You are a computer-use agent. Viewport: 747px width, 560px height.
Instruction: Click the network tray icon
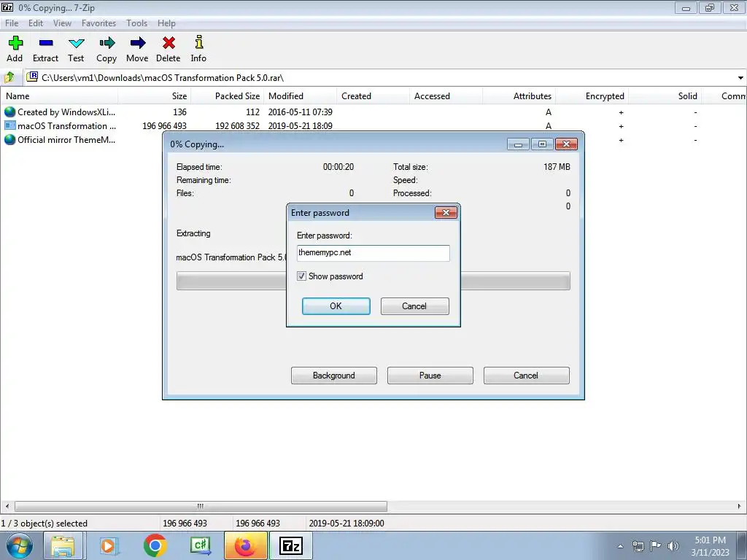[638, 545]
